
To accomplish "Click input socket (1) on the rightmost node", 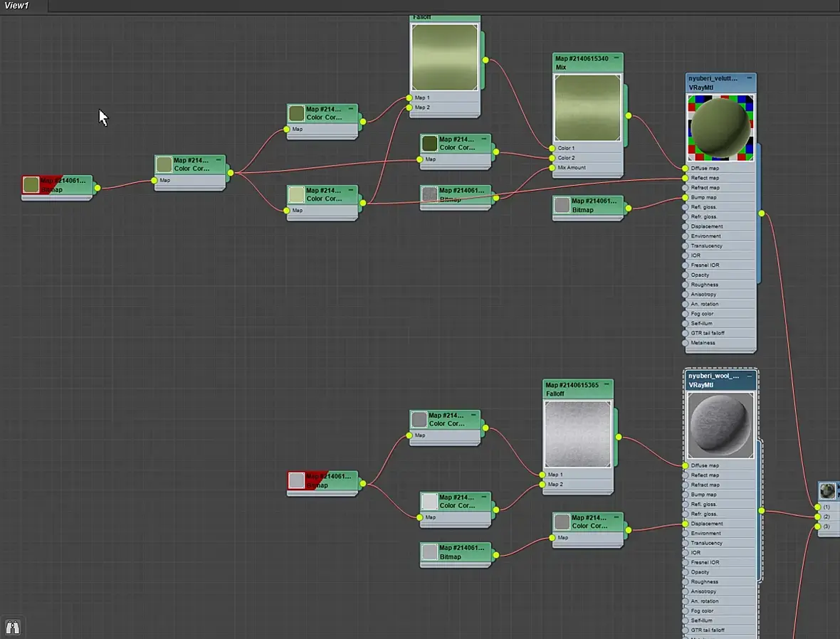I will 817,507.
